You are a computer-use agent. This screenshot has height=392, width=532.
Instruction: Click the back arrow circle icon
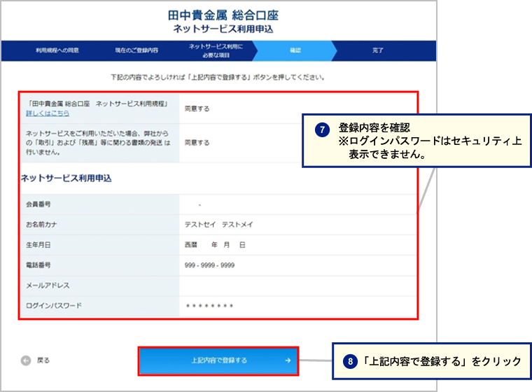26,360
